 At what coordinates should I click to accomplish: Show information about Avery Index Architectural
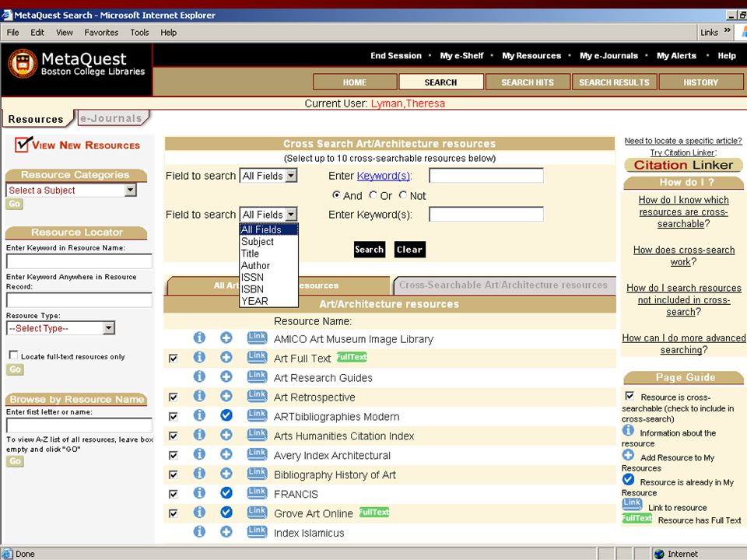199,454
